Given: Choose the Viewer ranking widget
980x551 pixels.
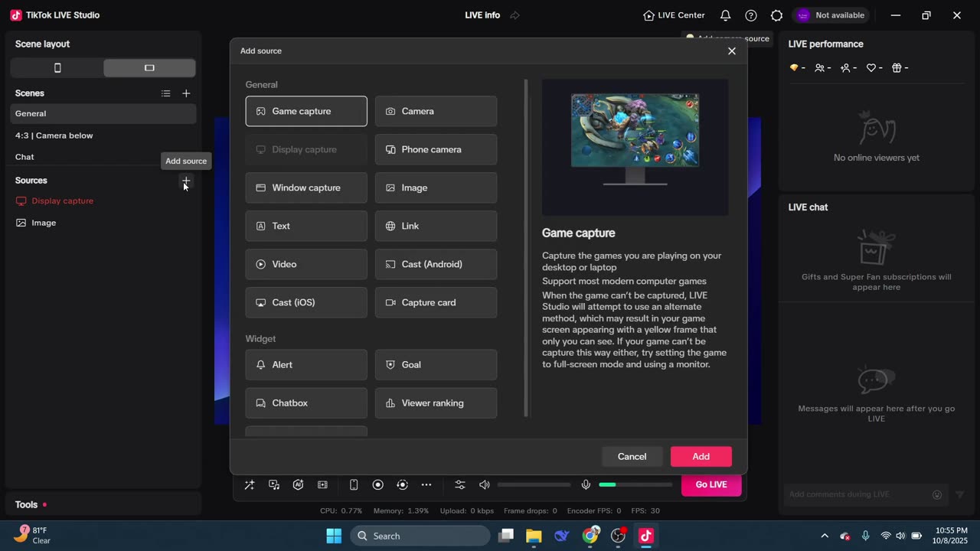Looking at the screenshot, I should tap(436, 403).
